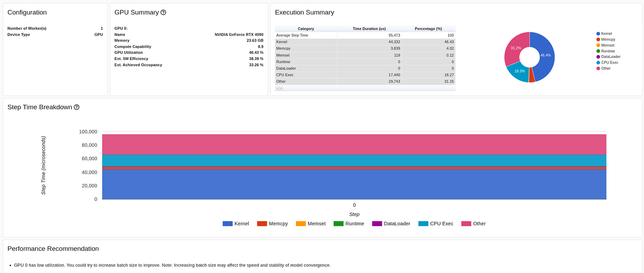The width and height of the screenshot is (644, 273).
Task: Sort table by Percentage (%) column header
Action: click(428, 29)
